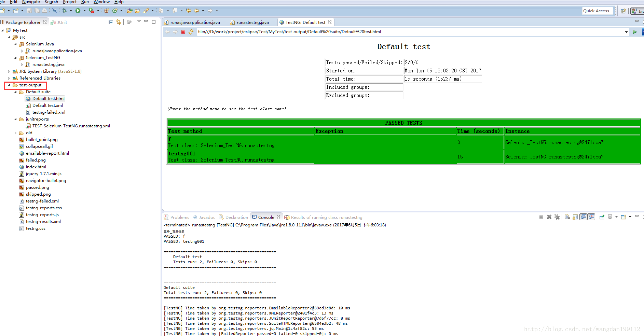Viewport: 644px width, 336px height.
Task: Click browser back arrow in internal browser
Action: click(167, 32)
